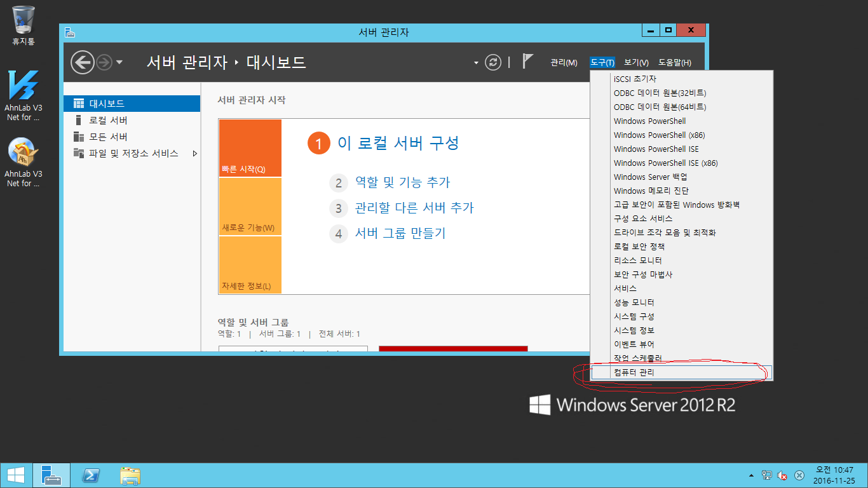The image size is (868, 488).
Task: Choose 리소스 모니터 menu item
Action: point(682,261)
